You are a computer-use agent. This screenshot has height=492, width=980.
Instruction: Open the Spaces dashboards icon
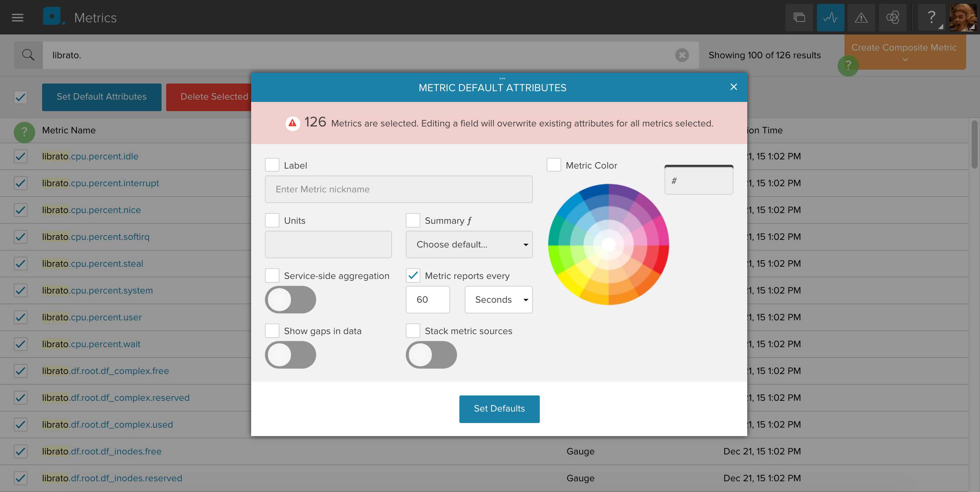click(799, 18)
